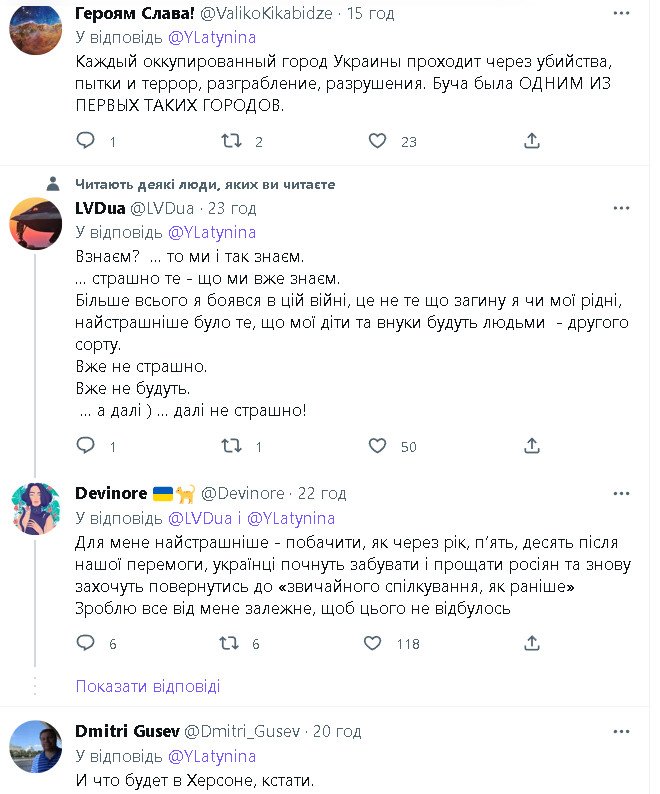Share LVDua's tweet

532,446
